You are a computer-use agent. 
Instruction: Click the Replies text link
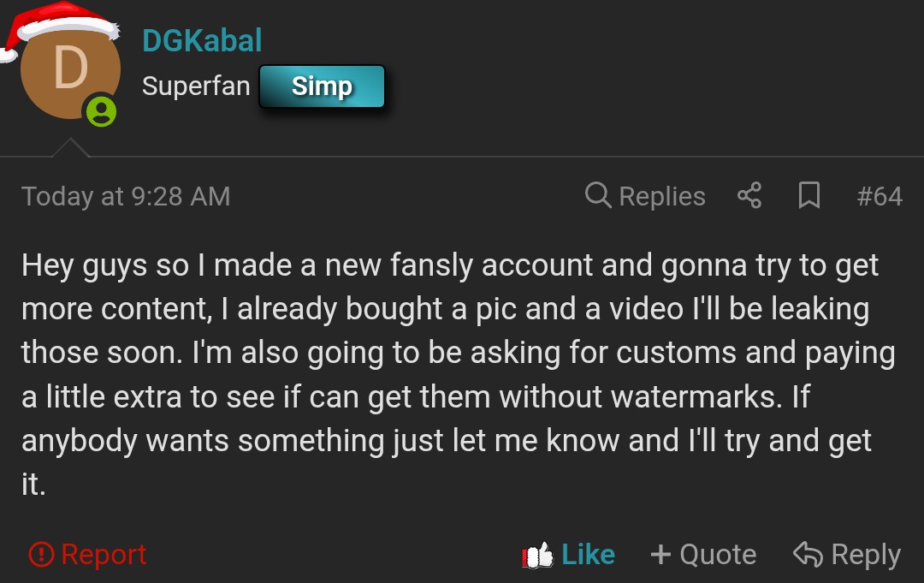click(662, 196)
